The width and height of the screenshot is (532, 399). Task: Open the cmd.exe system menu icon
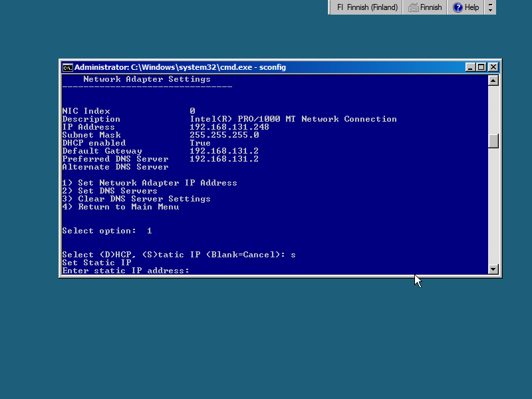[x=67, y=67]
